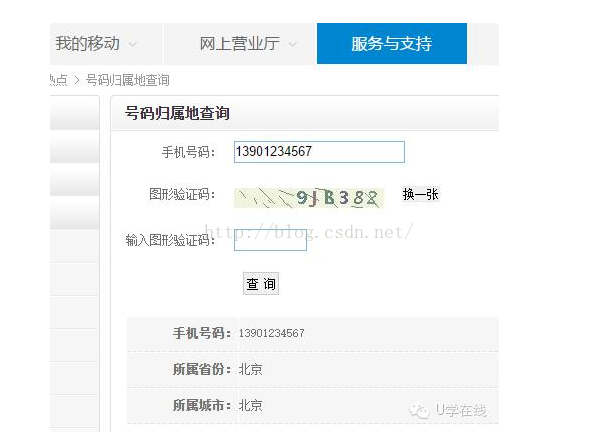
Task: Click the 号码归属地查询 breadcrumb link
Action: [x=128, y=80]
